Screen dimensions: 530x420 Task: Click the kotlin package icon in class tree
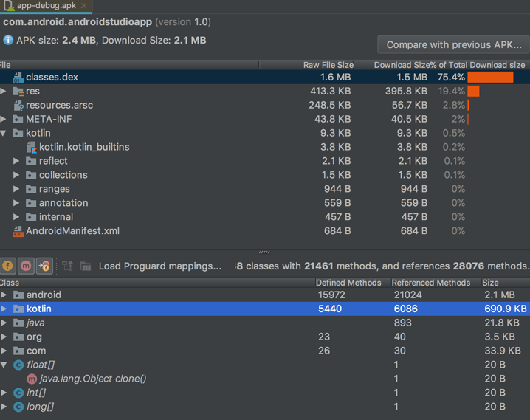[x=18, y=309]
